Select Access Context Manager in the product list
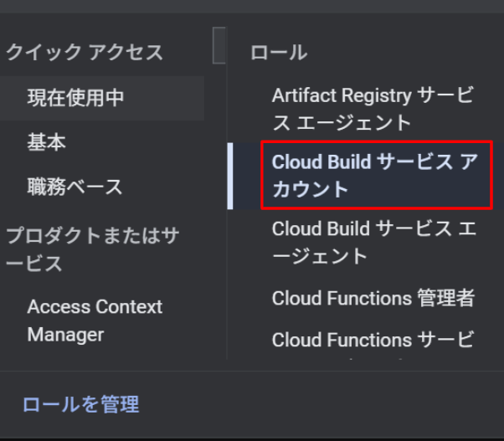The image size is (504, 441). (x=95, y=320)
